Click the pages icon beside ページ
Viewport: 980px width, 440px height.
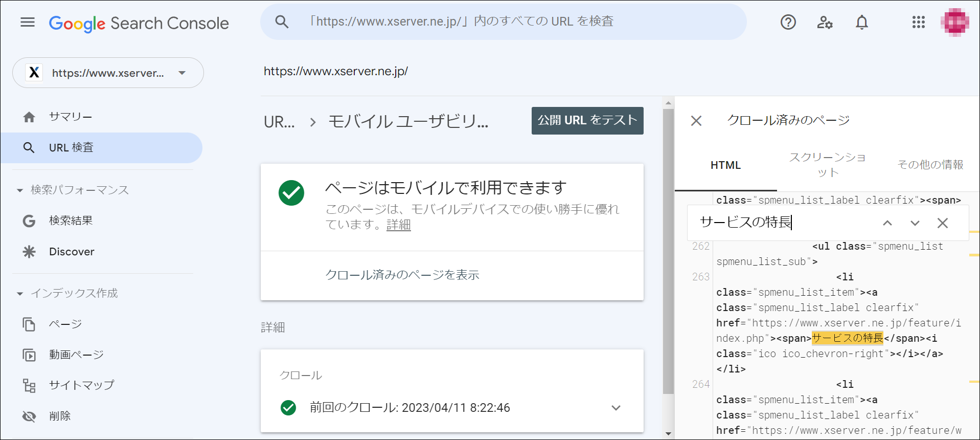[29, 324]
